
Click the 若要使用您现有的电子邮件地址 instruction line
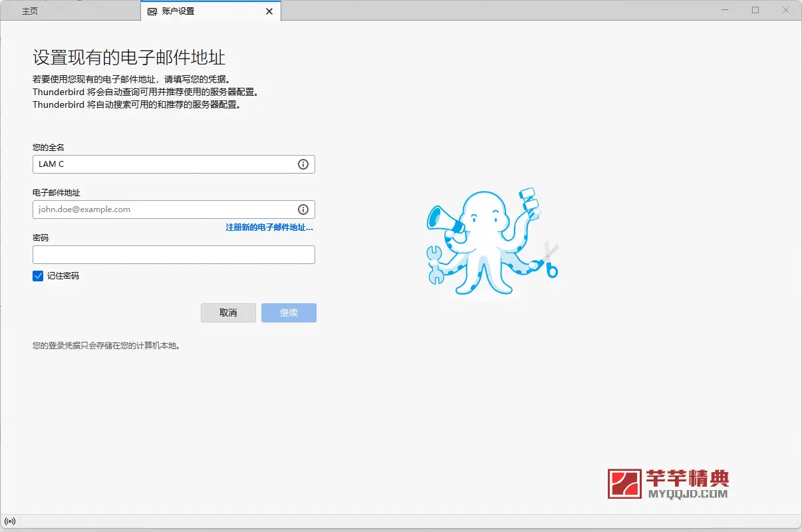[132, 79]
